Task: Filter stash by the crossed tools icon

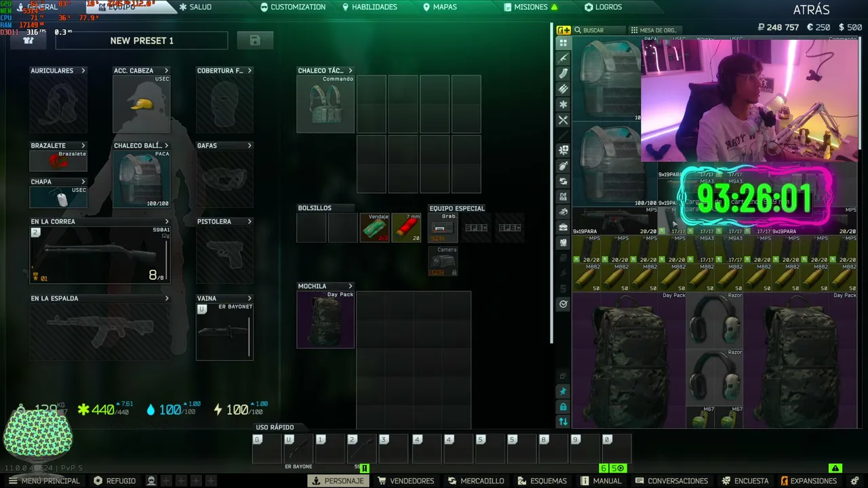Action: pos(563,120)
